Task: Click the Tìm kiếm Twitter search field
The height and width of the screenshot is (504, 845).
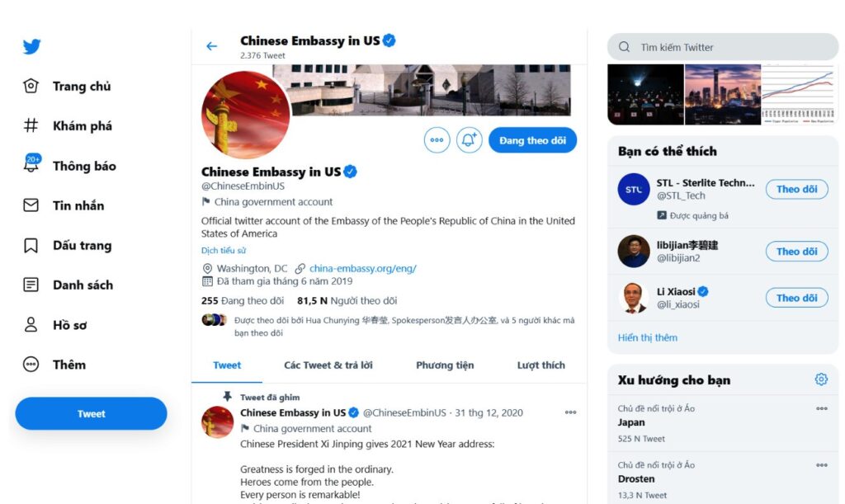Action: pos(723,47)
